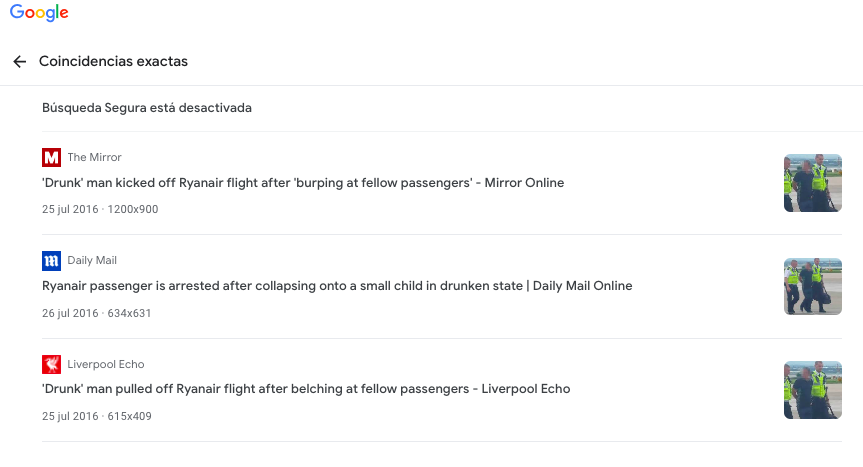Click the '25 jul 2016 · 615x409' details
863x467 pixels.
coord(96,416)
